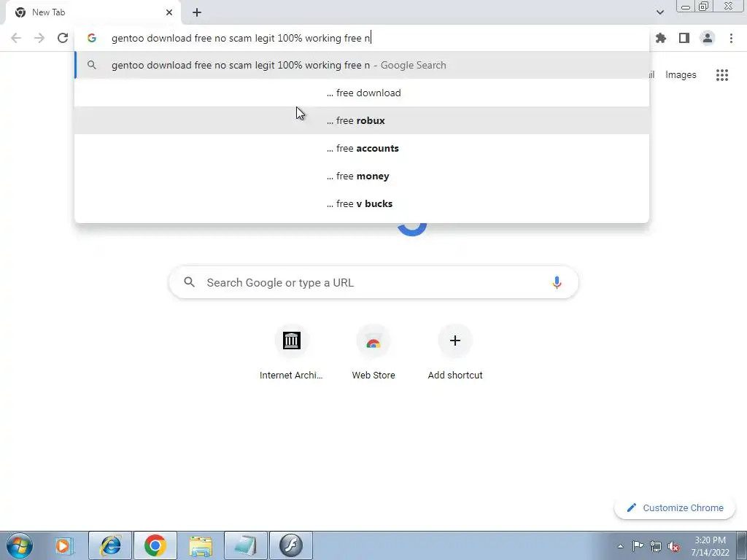Open Windows Media Player from taskbar
747x560 pixels.
pyautogui.click(x=63, y=545)
